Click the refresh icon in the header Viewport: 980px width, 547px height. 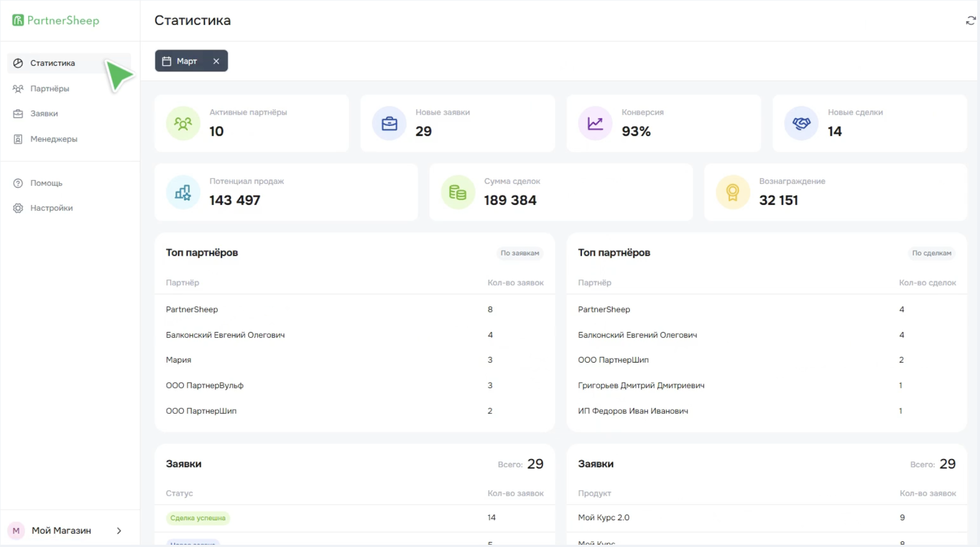point(971,21)
